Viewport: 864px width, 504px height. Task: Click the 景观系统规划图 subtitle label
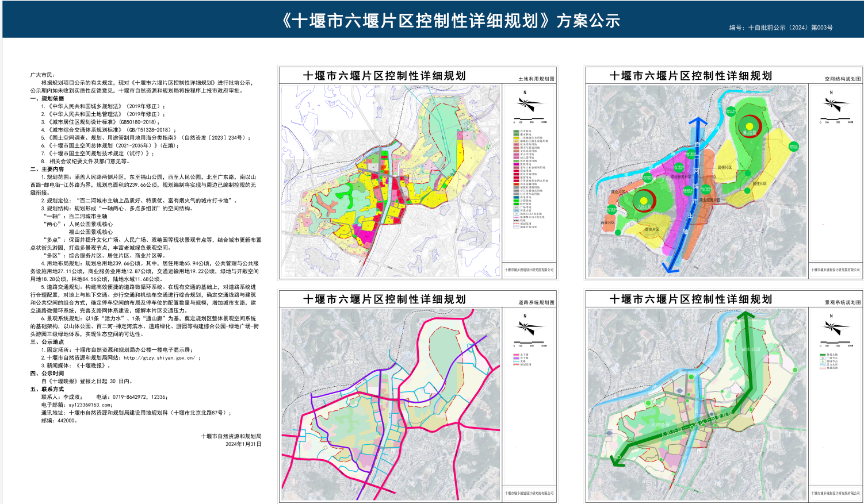(843, 302)
